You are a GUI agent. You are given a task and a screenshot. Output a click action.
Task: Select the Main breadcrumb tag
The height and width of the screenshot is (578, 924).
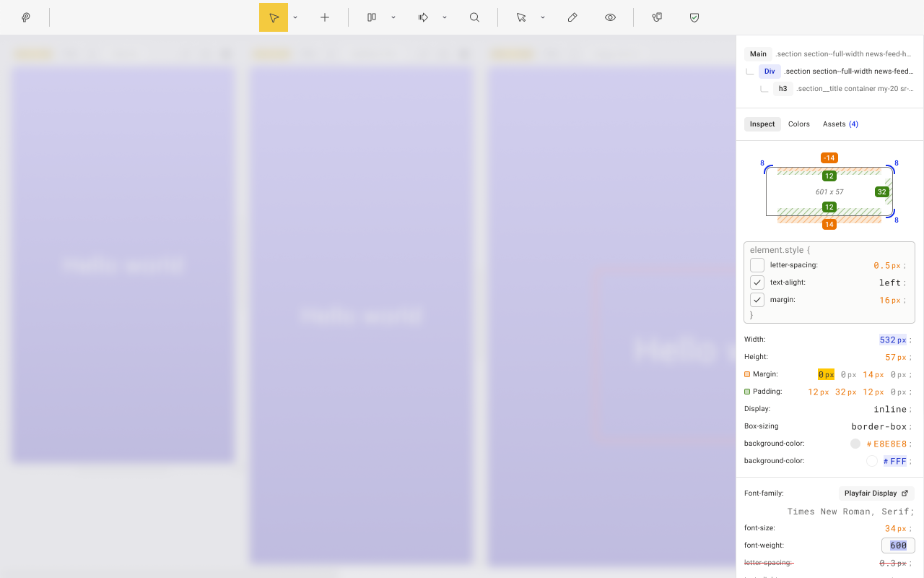pyautogui.click(x=758, y=54)
